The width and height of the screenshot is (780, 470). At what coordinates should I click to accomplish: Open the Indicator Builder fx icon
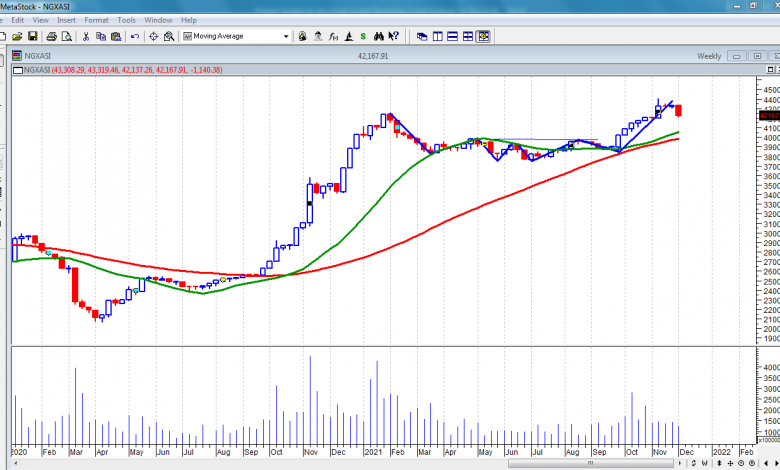pyautogui.click(x=333, y=36)
